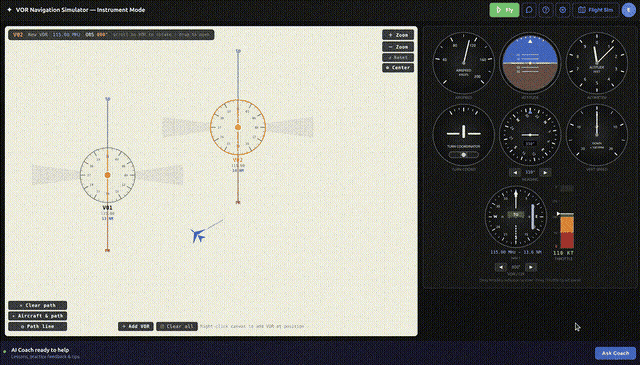
Task: Decrease heading with the left arrow
Action: click(x=516, y=172)
